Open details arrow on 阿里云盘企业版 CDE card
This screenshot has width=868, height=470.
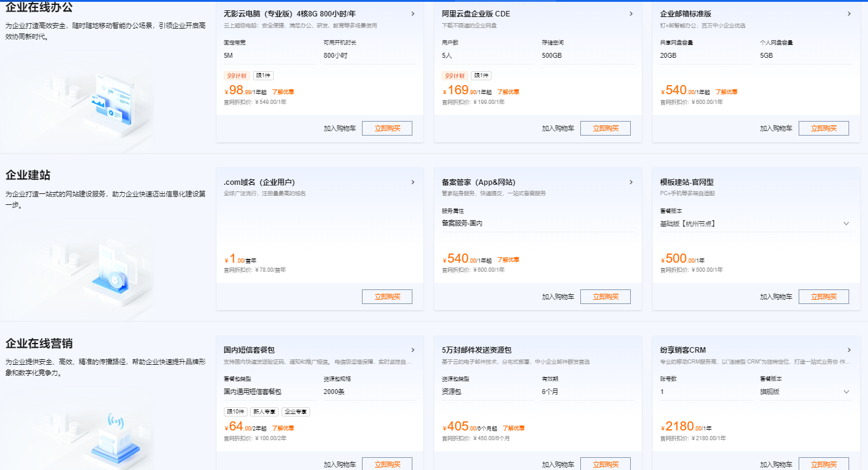(x=631, y=14)
